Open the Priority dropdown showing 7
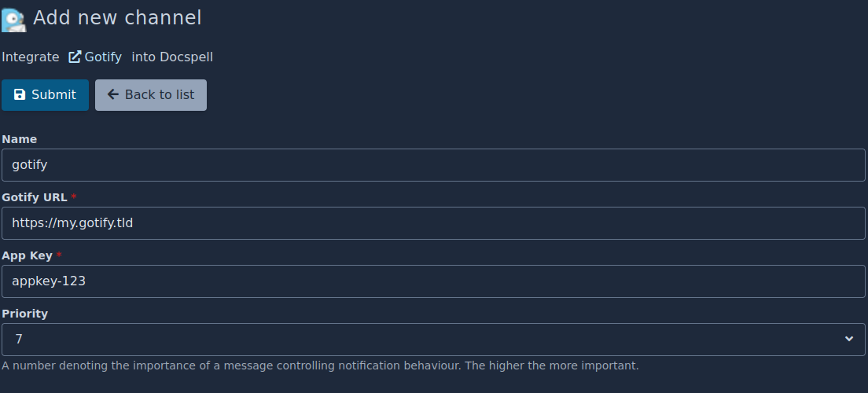 pos(425,340)
